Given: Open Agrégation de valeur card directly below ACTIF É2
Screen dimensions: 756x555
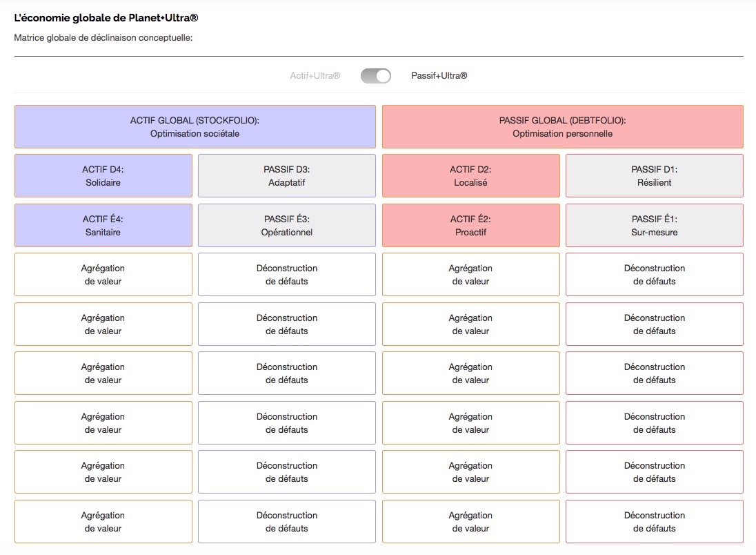Looking at the screenshot, I should click(471, 275).
